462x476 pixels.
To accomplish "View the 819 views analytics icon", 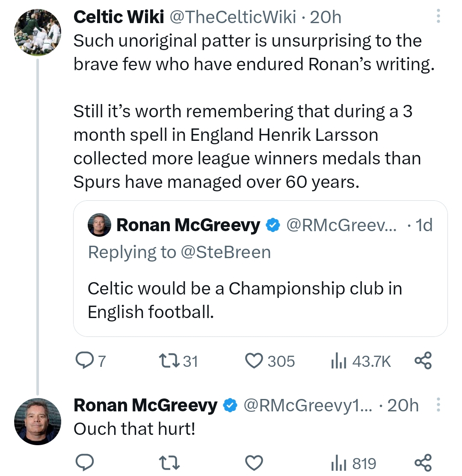I will 337,463.
